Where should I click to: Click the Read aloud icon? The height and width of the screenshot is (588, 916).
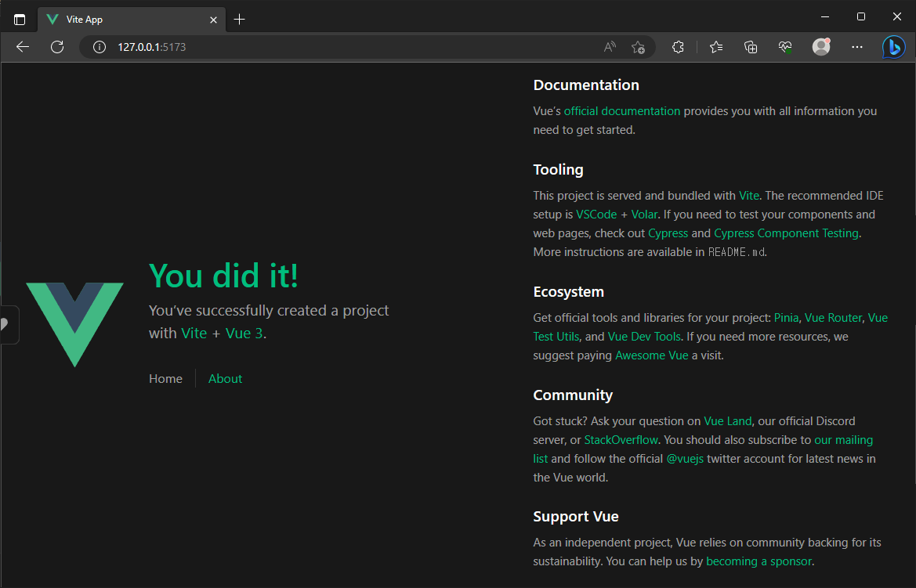610,47
